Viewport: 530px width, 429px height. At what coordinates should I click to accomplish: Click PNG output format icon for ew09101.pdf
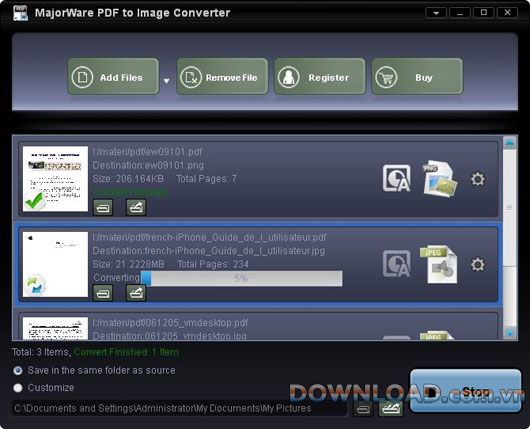click(x=440, y=178)
